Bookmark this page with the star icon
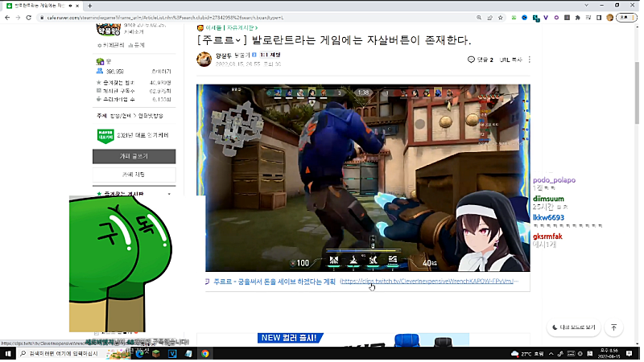The width and height of the screenshot is (644, 362). tap(500, 18)
